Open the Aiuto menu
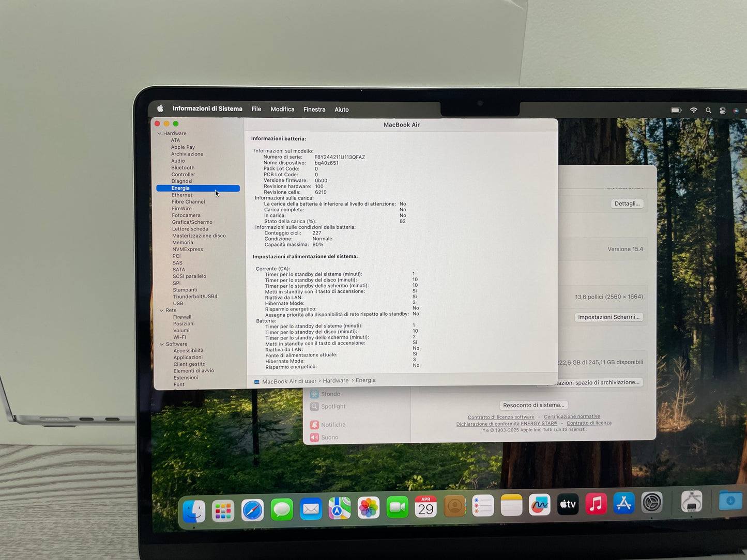The height and width of the screenshot is (560, 747). tap(342, 110)
